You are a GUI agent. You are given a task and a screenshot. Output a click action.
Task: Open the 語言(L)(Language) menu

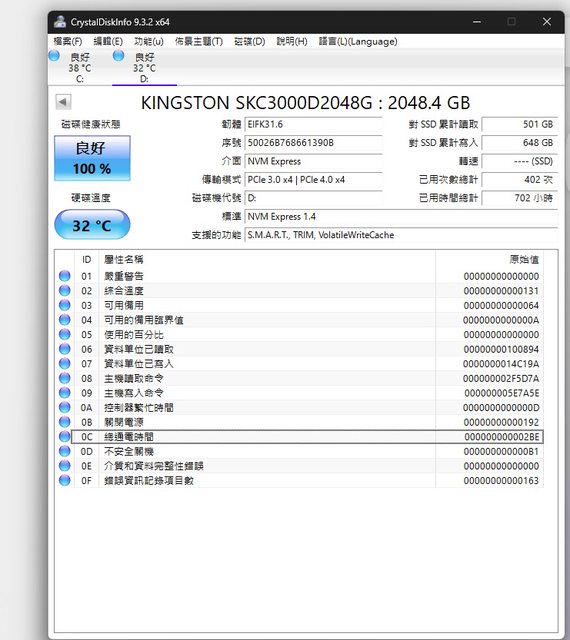click(358, 41)
